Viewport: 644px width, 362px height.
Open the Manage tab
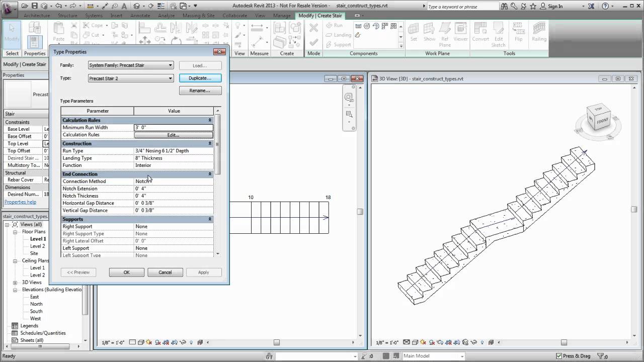[x=282, y=16]
